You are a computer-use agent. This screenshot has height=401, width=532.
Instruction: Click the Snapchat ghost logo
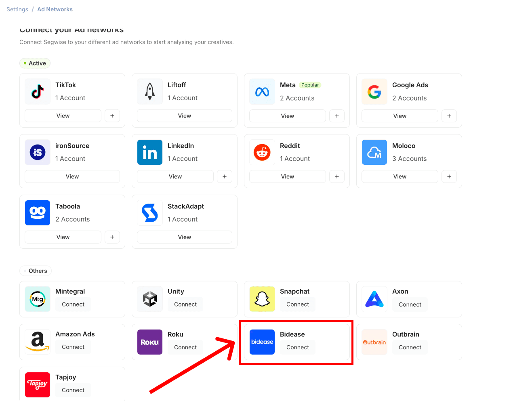pyautogui.click(x=262, y=299)
